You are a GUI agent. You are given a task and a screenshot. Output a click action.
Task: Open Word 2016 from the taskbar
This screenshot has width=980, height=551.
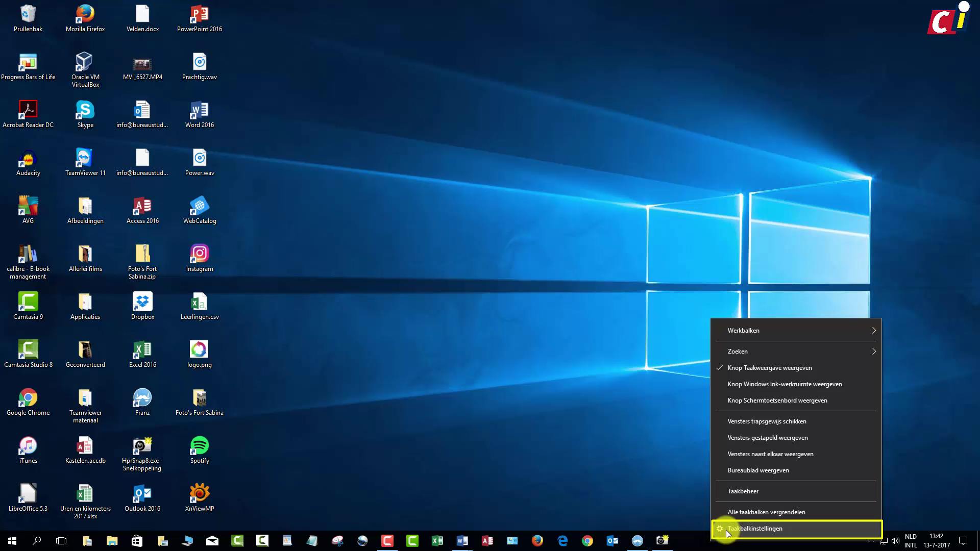coord(462,540)
